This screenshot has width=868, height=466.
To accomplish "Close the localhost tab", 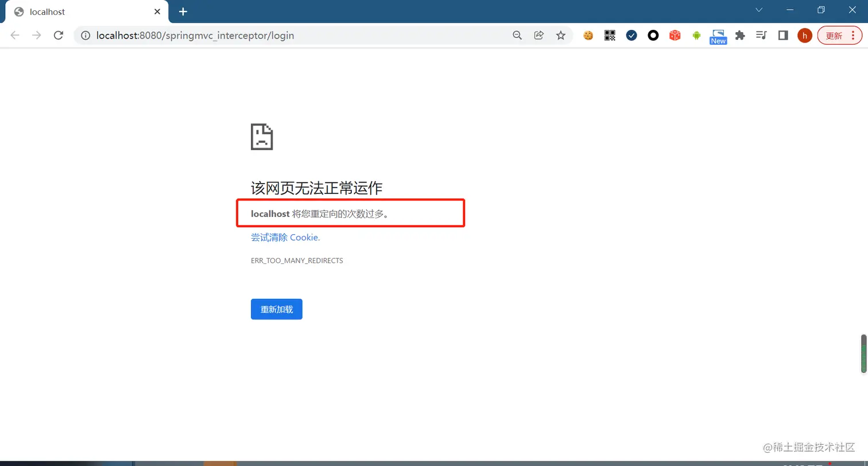I will click(157, 11).
